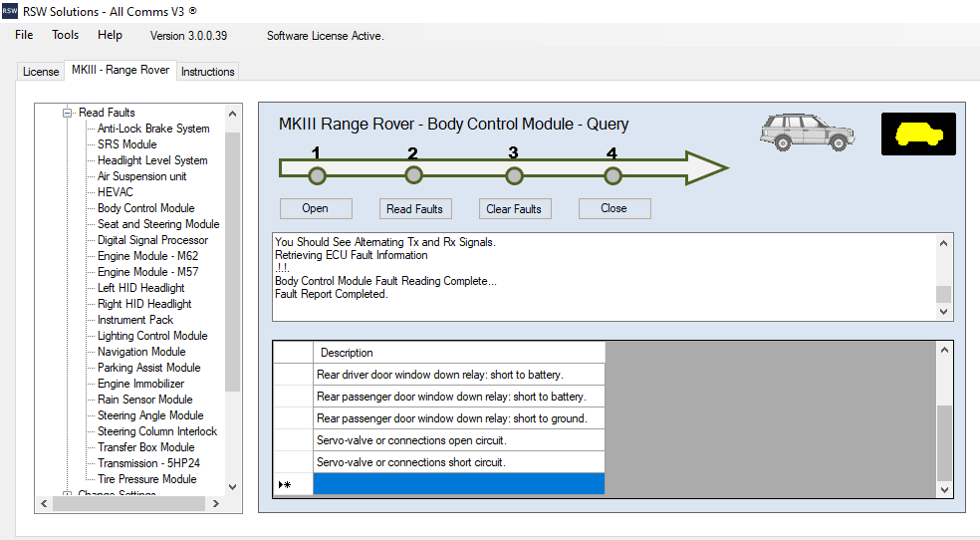Click 'Fault Report Completed.' log line
The height and width of the screenshot is (540, 980).
click(332, 294)
